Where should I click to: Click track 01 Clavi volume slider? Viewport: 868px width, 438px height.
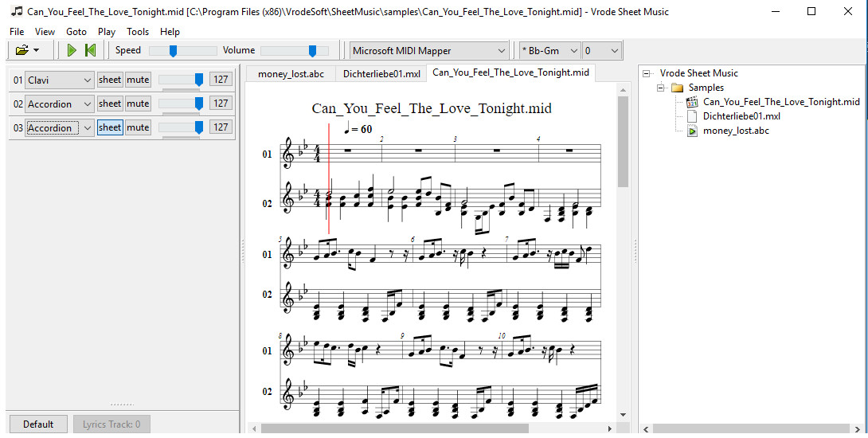coord(181,80)
